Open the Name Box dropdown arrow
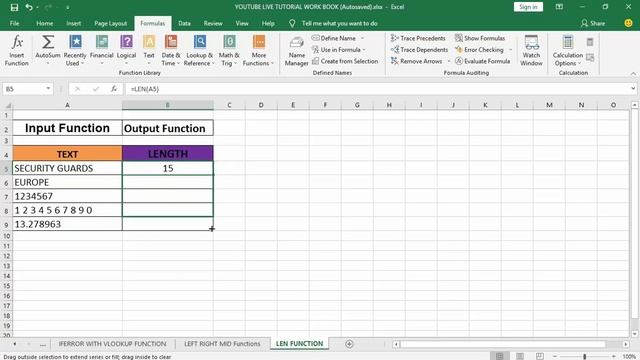Viewport: 640px width, 360px height. tap(48, 89)
